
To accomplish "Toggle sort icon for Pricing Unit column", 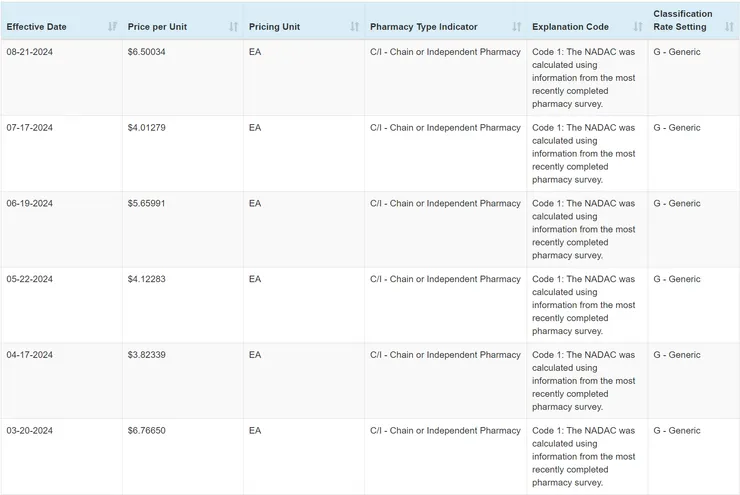I will tap(354, 27).
